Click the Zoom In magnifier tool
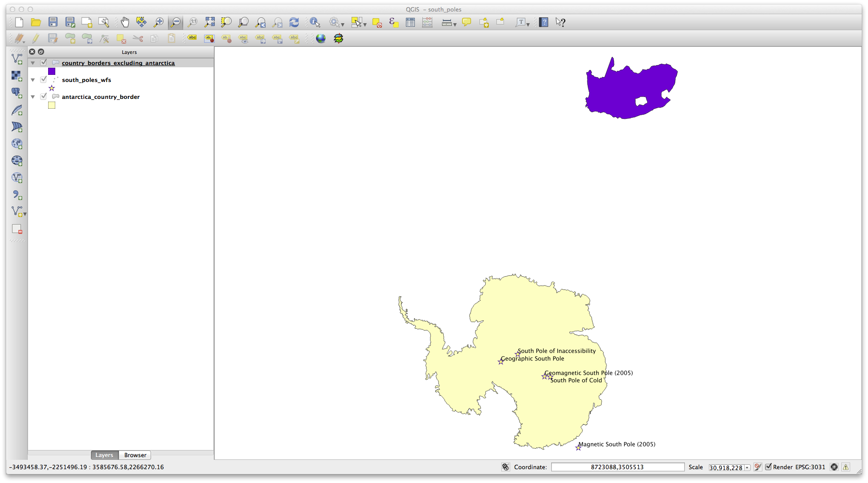 click(x=159, y=22)
